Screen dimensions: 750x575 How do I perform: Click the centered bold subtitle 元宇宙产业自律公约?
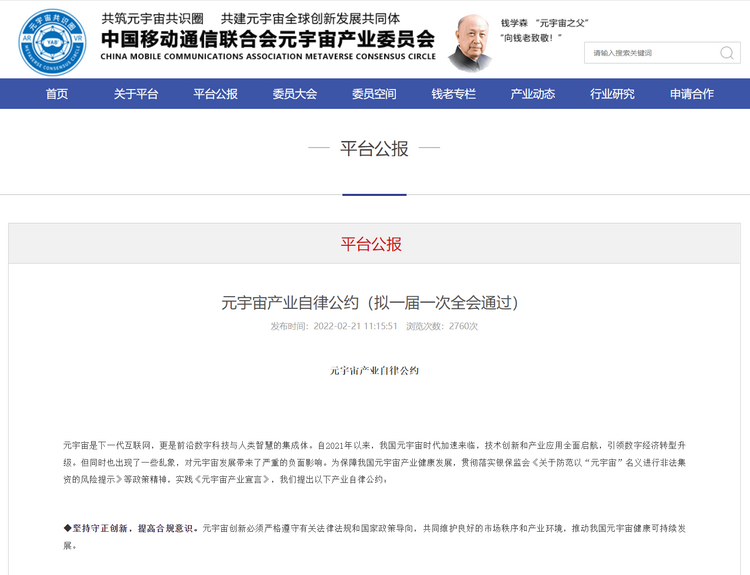[x=375, y=371]
